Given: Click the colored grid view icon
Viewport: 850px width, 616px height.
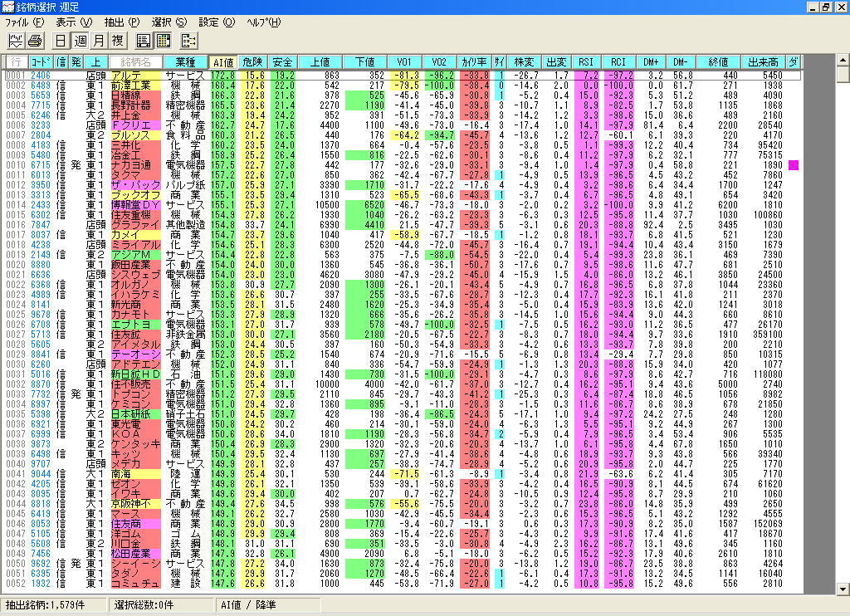Looking at the screenshot, I should click(x=164, y=41).
